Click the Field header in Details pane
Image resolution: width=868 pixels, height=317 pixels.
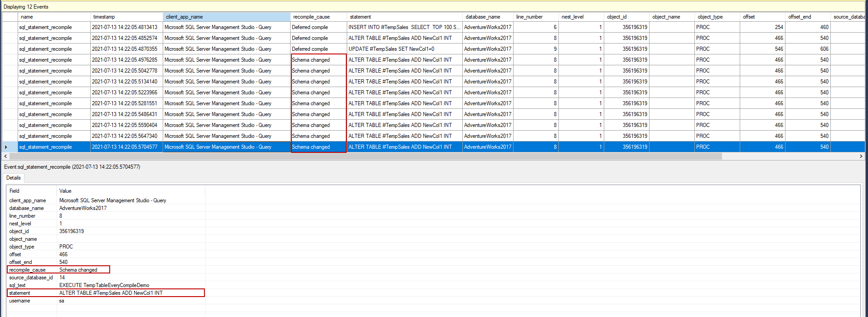click(32, 191)
